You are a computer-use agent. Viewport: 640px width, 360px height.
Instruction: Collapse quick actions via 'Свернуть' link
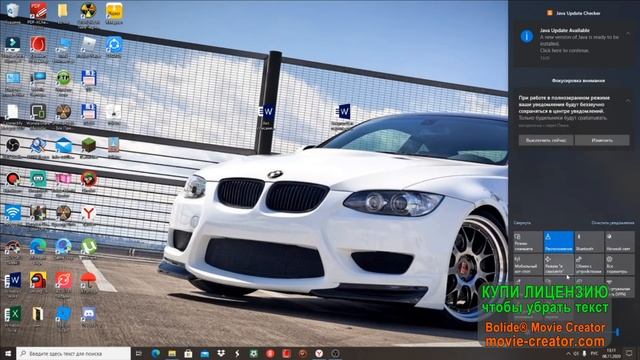tap(522, 223)
